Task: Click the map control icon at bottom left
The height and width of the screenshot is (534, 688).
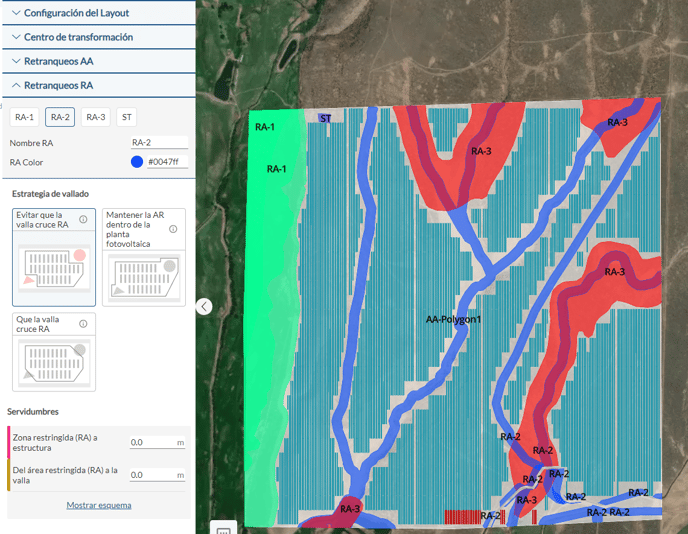Action: click(223, 527)
